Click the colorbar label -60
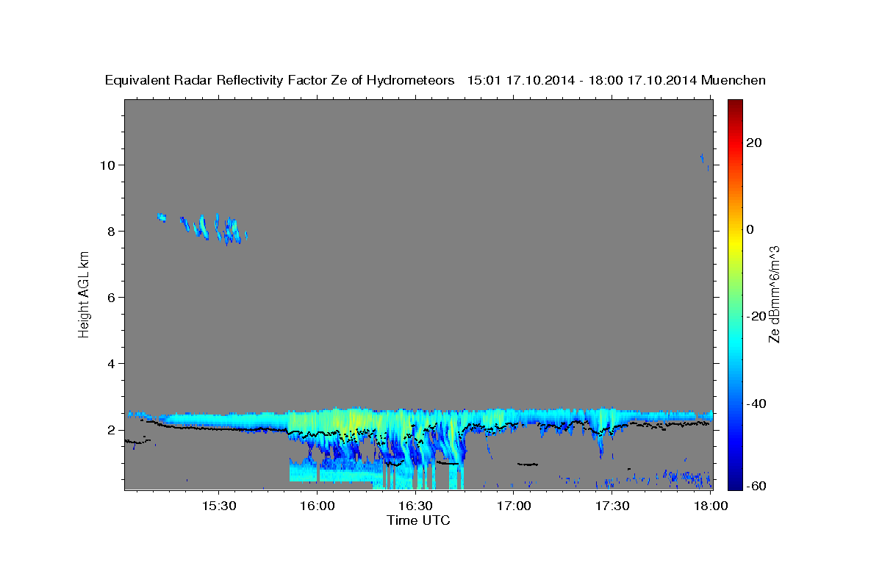882x588 pixels. tap(756, 486)
